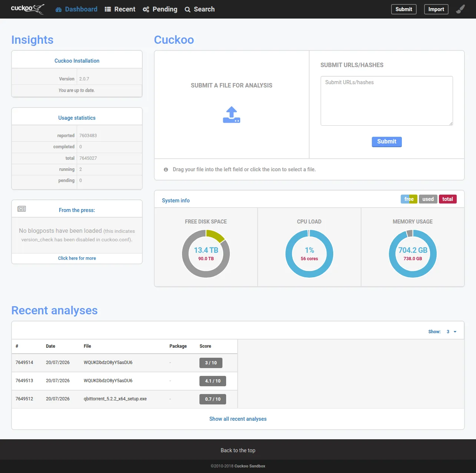Click the total value 7645027

click(88, 158)
